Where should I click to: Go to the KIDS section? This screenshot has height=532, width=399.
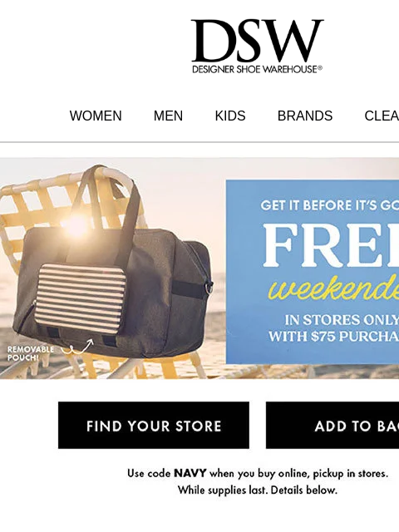pyautogui.click(x=230, y=116)
